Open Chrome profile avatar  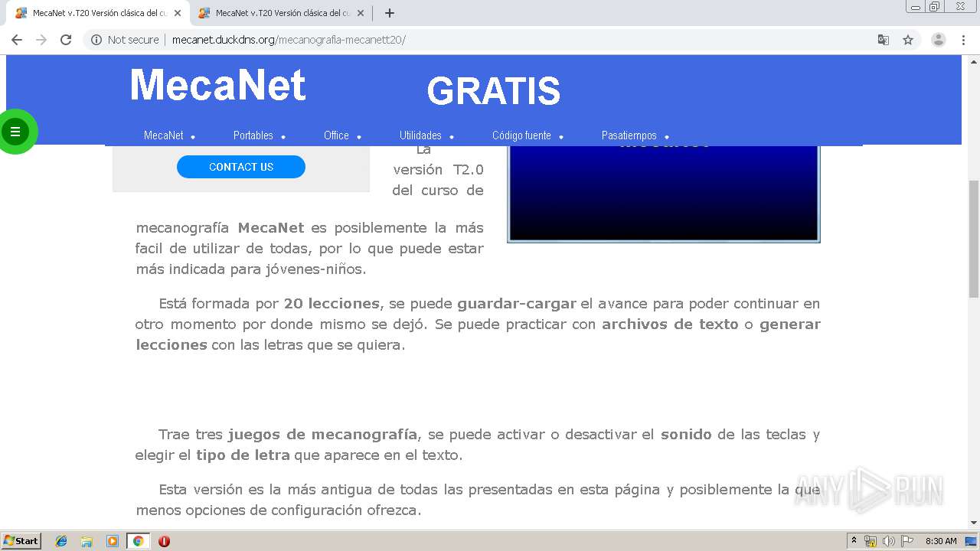938,40
